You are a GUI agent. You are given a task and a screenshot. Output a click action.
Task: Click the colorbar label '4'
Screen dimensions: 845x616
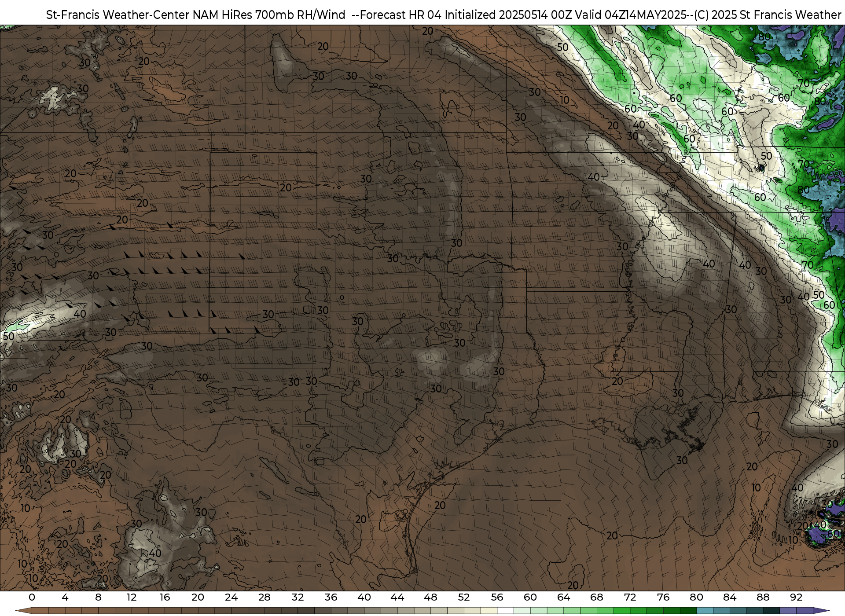(65, 597)
